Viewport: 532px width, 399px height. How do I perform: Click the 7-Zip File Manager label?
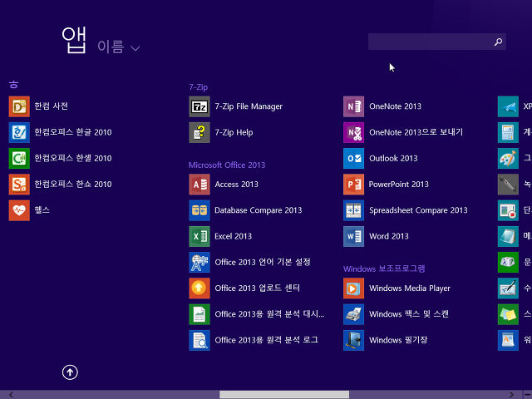pos(249,106)
